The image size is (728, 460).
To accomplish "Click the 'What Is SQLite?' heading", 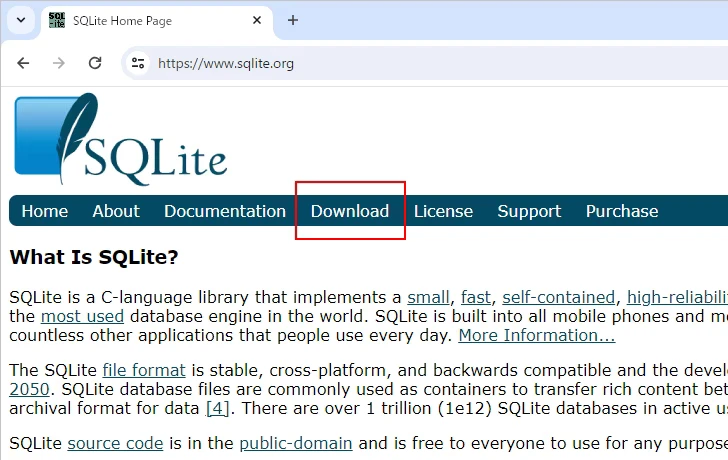I will click(94, 257).
